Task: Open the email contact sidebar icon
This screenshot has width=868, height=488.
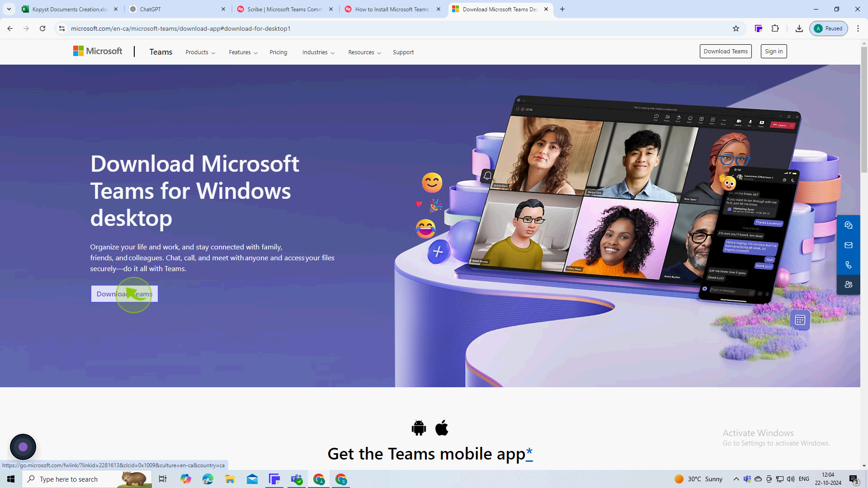Action: coord(848,245)
